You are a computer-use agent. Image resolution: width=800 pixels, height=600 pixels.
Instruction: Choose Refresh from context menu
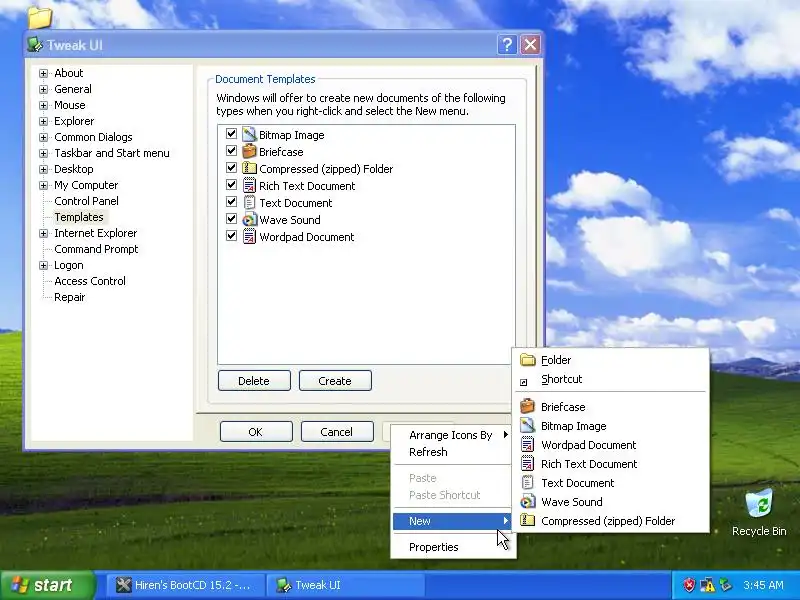[x=454, y=452]
